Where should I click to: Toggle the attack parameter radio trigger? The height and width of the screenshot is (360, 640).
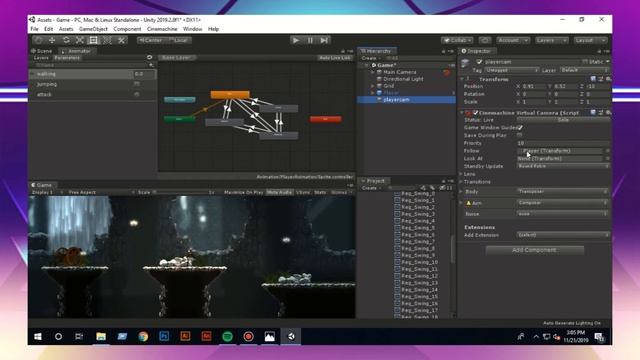137,94
